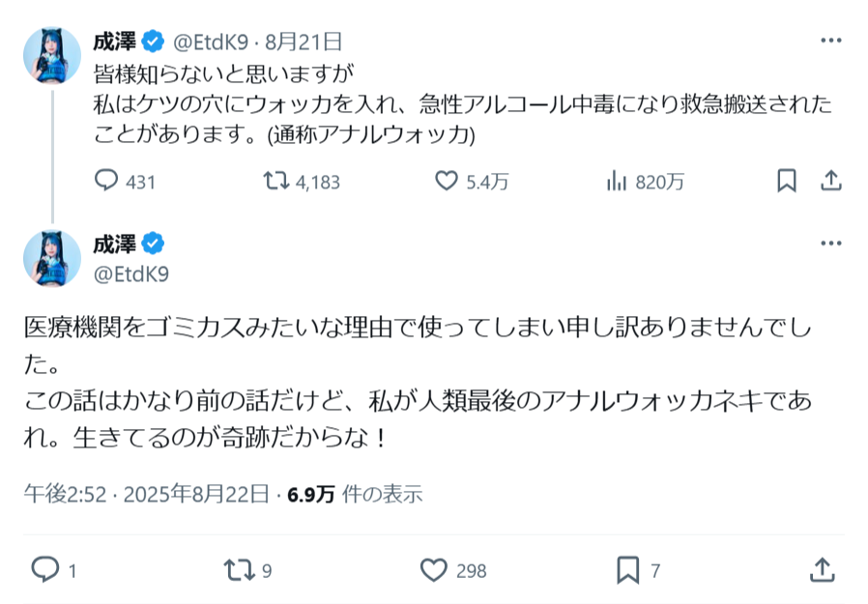Open the 午後2:52 · 2025年8月22日 timestamp
This screenshot has width=868, height=604.
pyautogui.click(x=147, y=494)
